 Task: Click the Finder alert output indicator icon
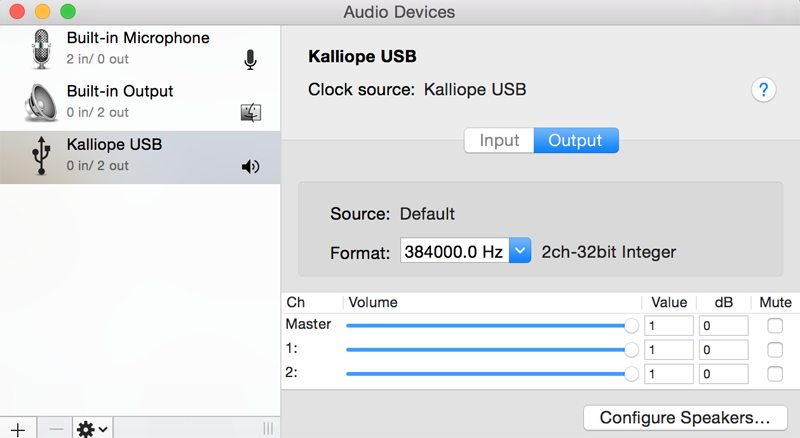251,112
